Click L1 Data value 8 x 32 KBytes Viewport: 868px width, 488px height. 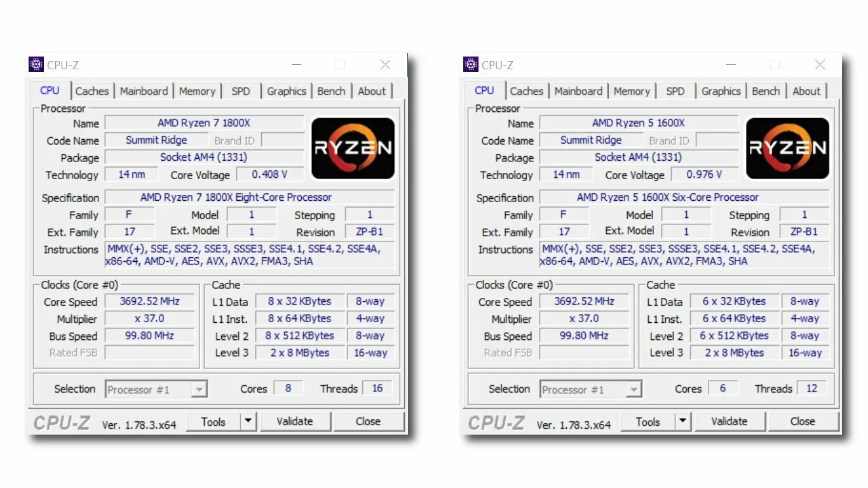(299, 301)
